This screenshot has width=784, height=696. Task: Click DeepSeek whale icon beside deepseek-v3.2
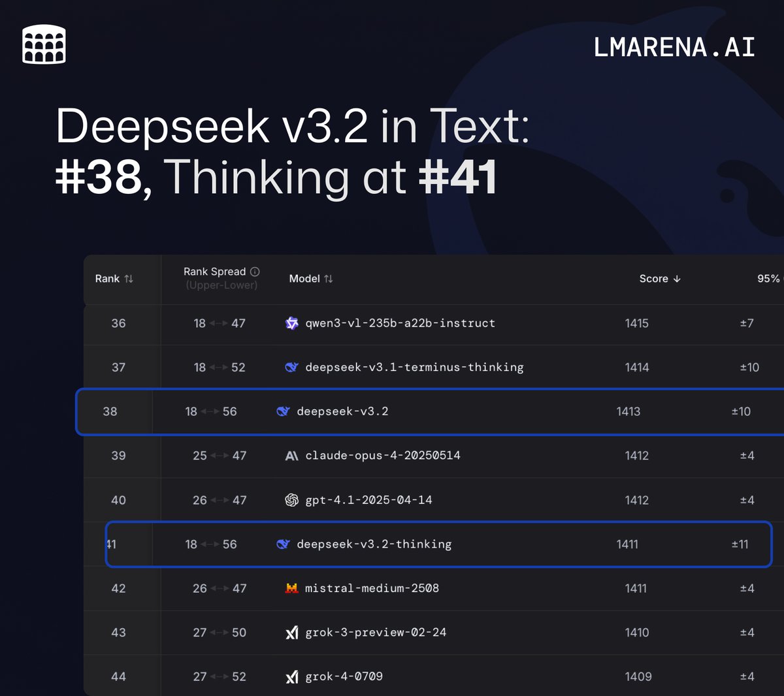(284, 411)
